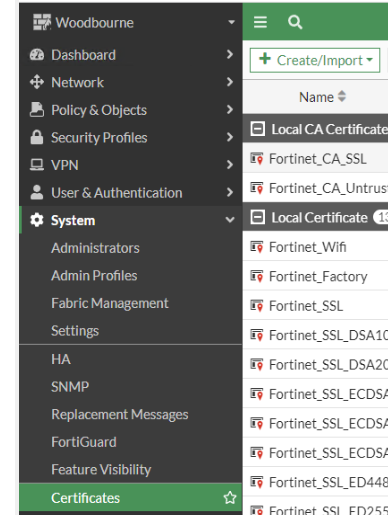Click the Woodbourne firewall device icon
Screen dimensions: 388x515
[42, 22]
